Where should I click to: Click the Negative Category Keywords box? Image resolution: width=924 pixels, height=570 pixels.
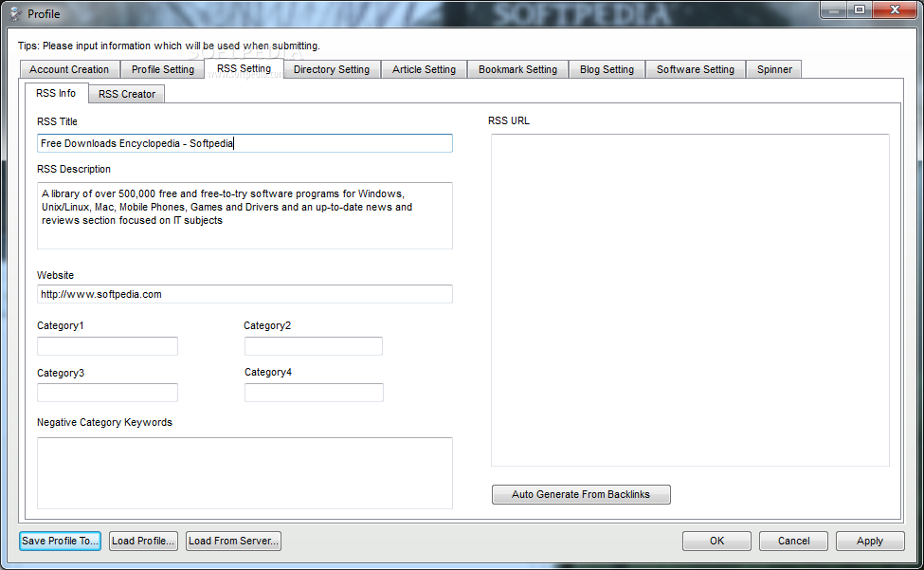(x=245, y=472)
